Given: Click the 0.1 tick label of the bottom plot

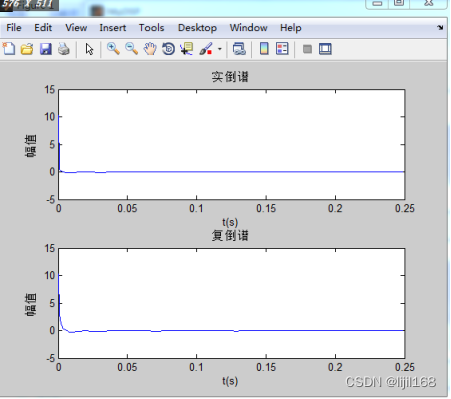Looking at the screenshot, I should tap(196, 367).
